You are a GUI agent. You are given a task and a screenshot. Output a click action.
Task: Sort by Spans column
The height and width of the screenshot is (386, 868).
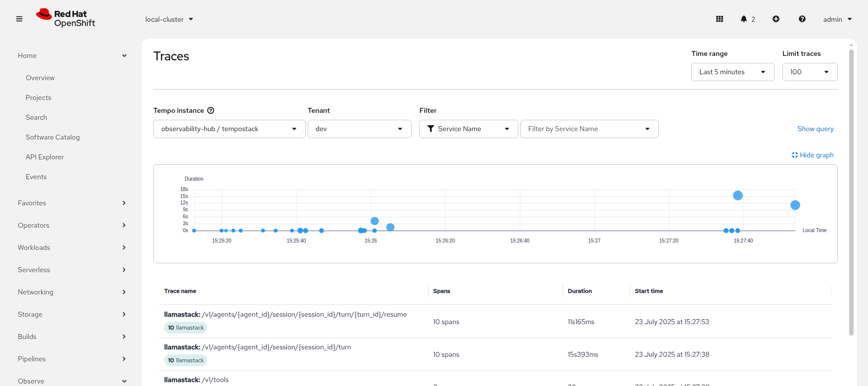[442, 291]
